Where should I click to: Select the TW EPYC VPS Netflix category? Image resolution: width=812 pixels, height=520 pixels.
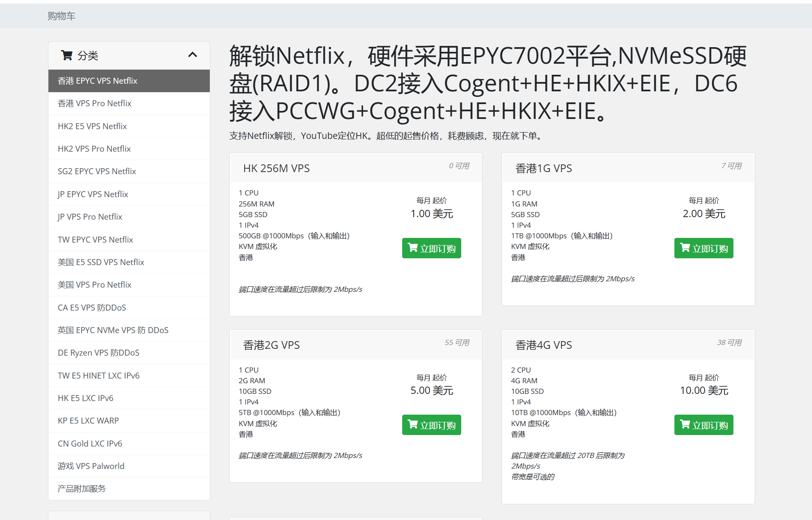tap(95, 239)
